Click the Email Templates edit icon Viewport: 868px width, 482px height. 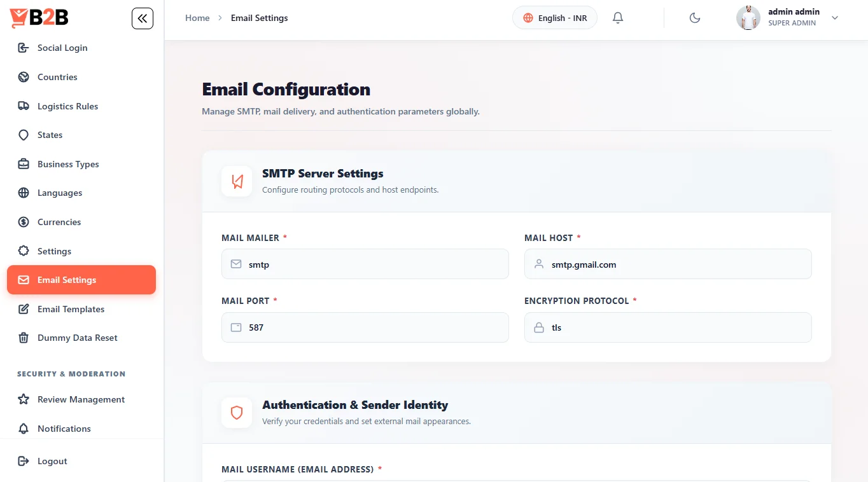(x=24, y=309)
